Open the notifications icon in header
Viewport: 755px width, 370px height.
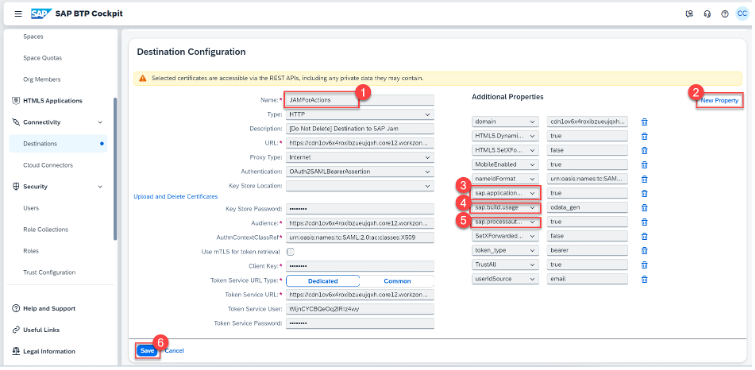point(689,14)
